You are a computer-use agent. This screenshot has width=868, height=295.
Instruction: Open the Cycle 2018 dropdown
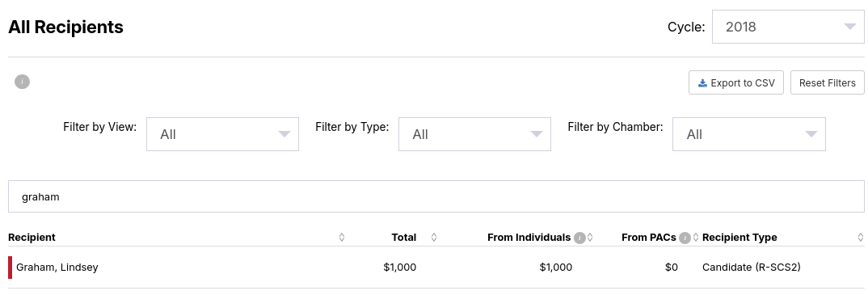(x=788, y=27)
